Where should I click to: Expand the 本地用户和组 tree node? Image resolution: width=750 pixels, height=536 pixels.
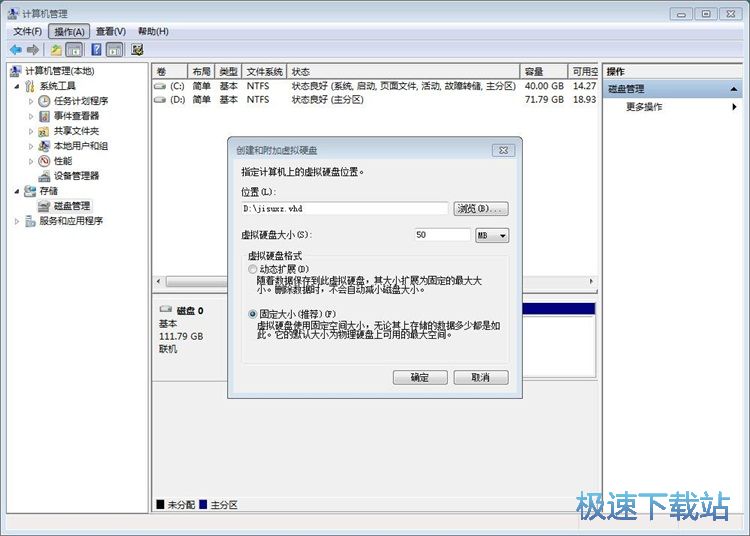[x=31, y=146]
